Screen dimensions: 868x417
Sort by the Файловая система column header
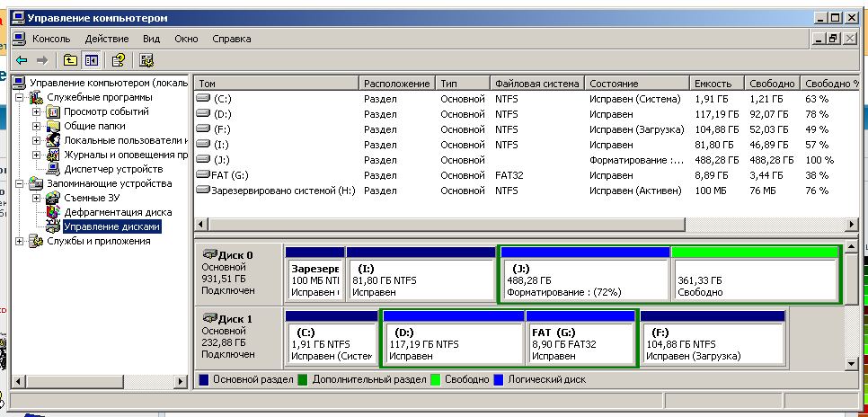point(536,83)
